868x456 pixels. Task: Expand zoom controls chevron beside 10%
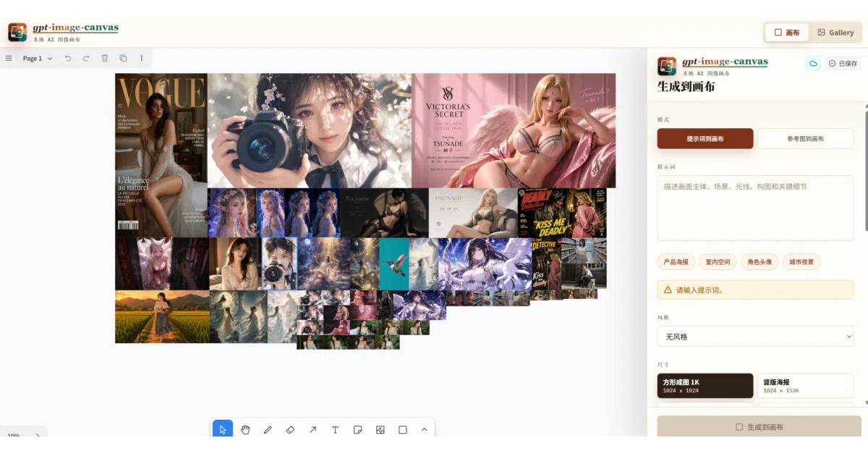(38, 435)
